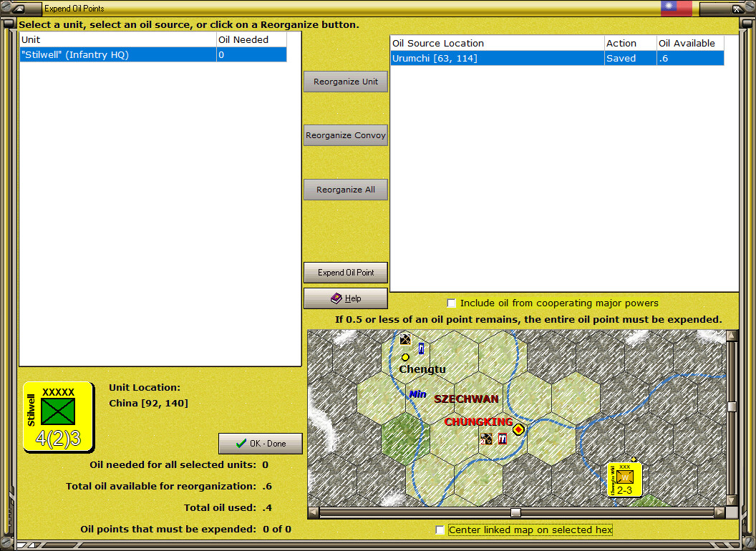This screenshot has height=551, width=756.
Task: Click the Unit column header
Action: tap(117, 39)
